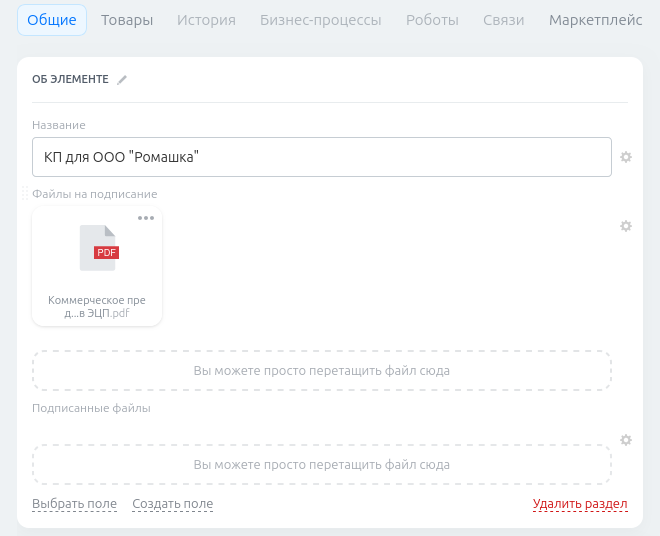660x536 pixels.
Task: Open the Маркетплейс tab
Action: 595,20
